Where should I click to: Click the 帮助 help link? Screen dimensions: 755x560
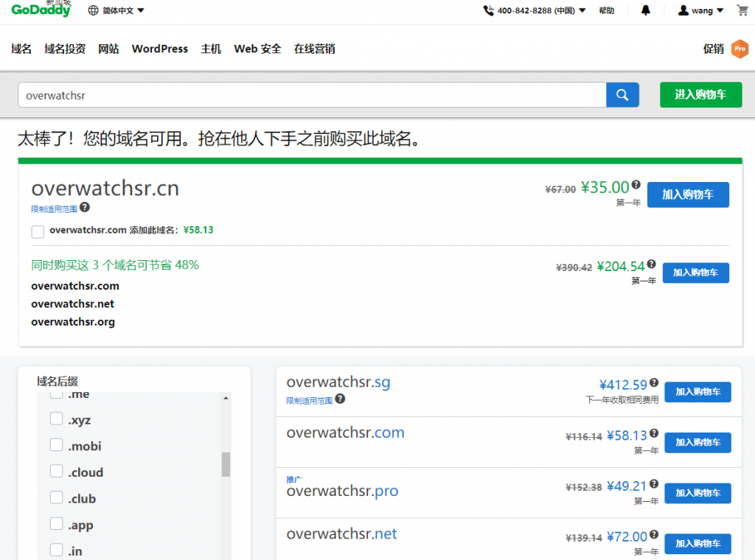point(607,10)
